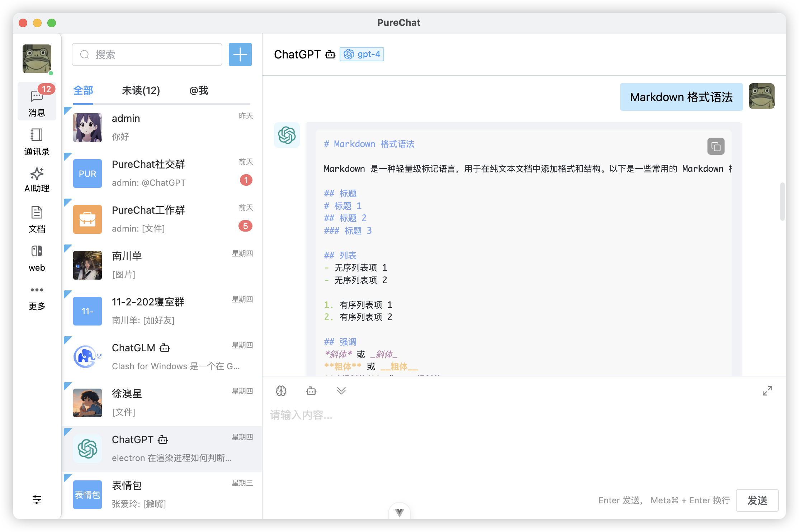The width and height of the screenshot is (799, 532).
Task: Open the 南川单 conversation
Action: [x=162, y=265]
